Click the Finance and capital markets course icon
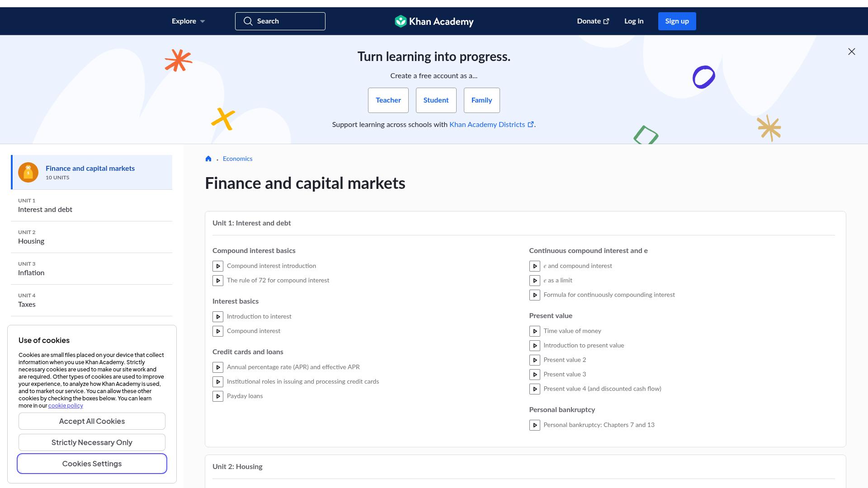The width and height of the screenshot is (868, 488). [28, 173]
